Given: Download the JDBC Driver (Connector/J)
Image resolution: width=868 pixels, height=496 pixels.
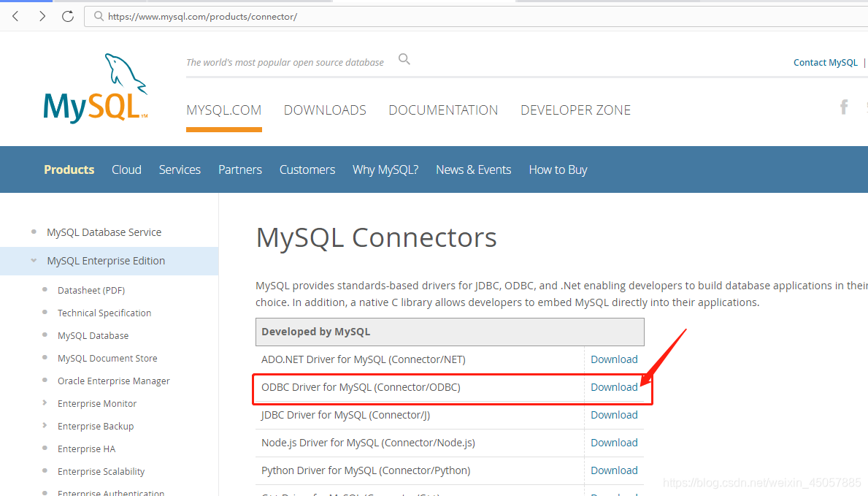Looking at the screenshot, I should tap(614, 415).
